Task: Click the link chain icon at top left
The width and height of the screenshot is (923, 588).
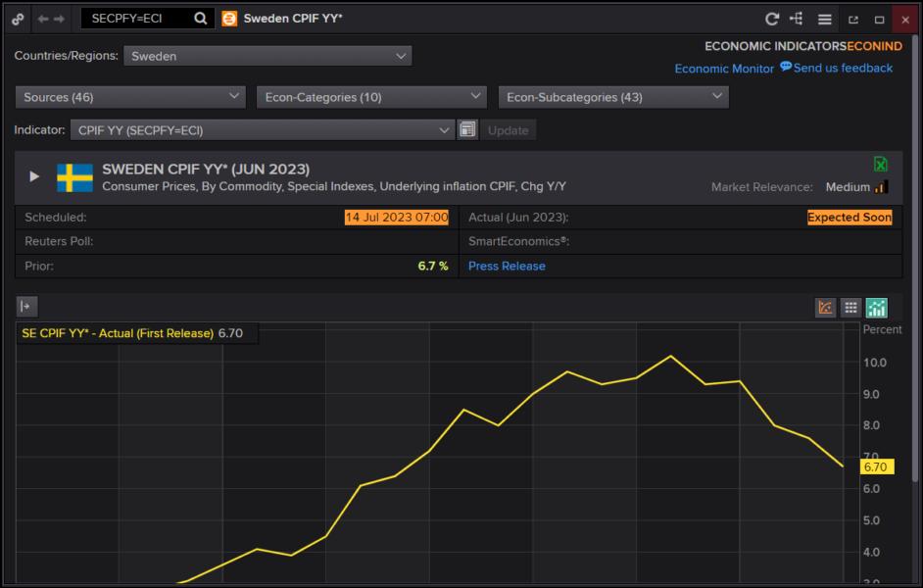Action: pyautogui.click(x=18, y=19)
